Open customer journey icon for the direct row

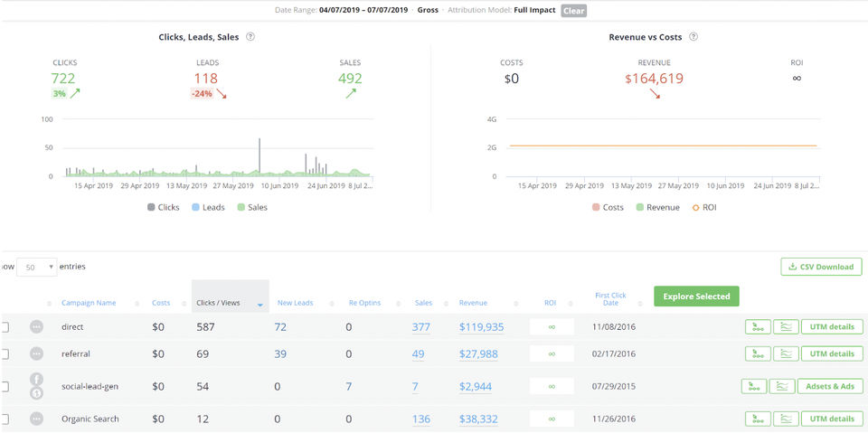(758, 326)
